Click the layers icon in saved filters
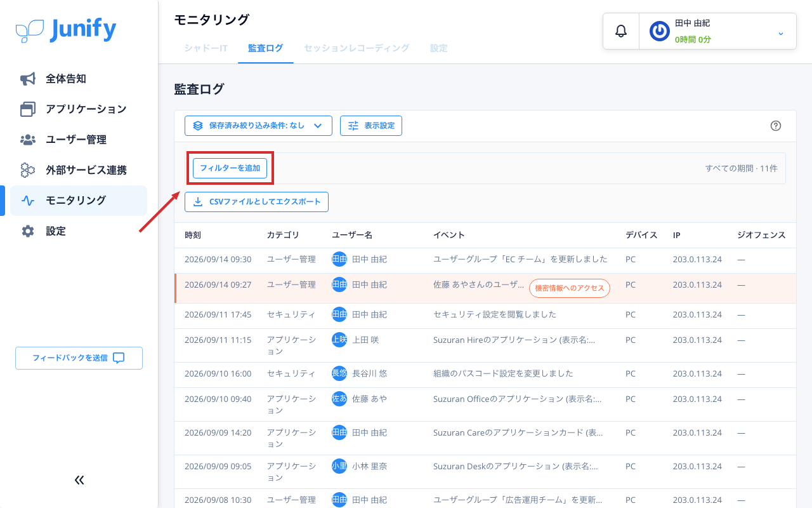 (198, 126)
